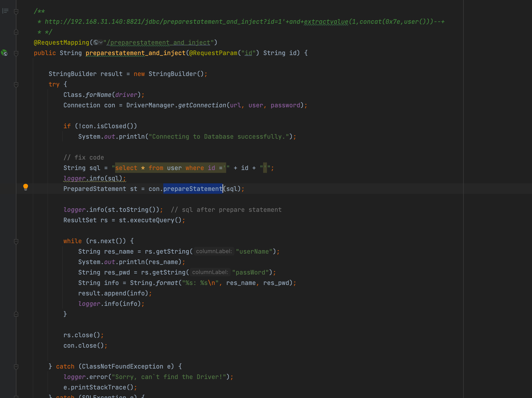
Task: Click the fold marker at Javadoc end
Action: click(16, 32)
